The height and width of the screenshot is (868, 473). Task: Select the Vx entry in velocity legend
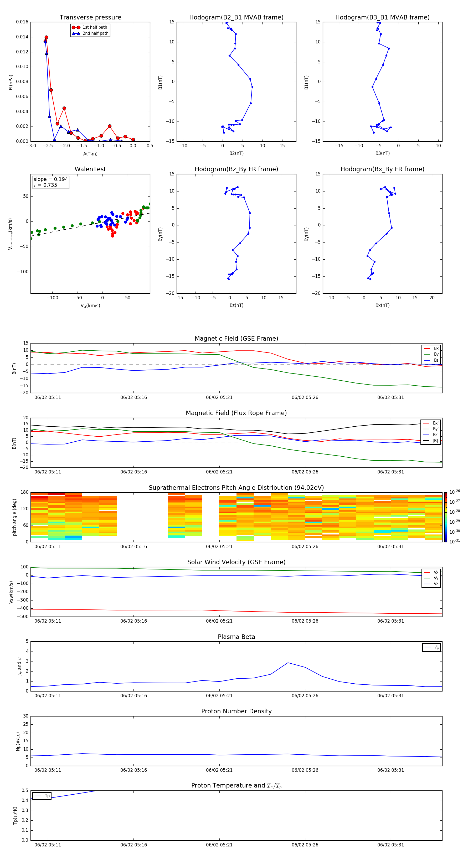pos(431,572)
